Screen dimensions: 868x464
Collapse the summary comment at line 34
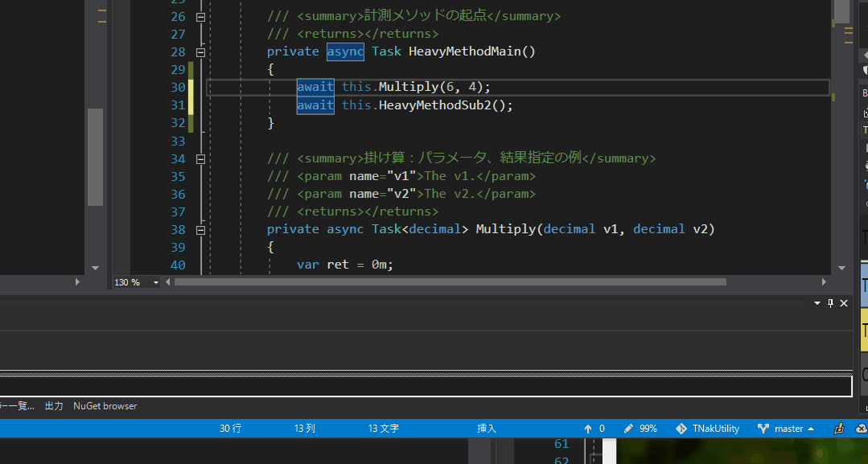200,158
